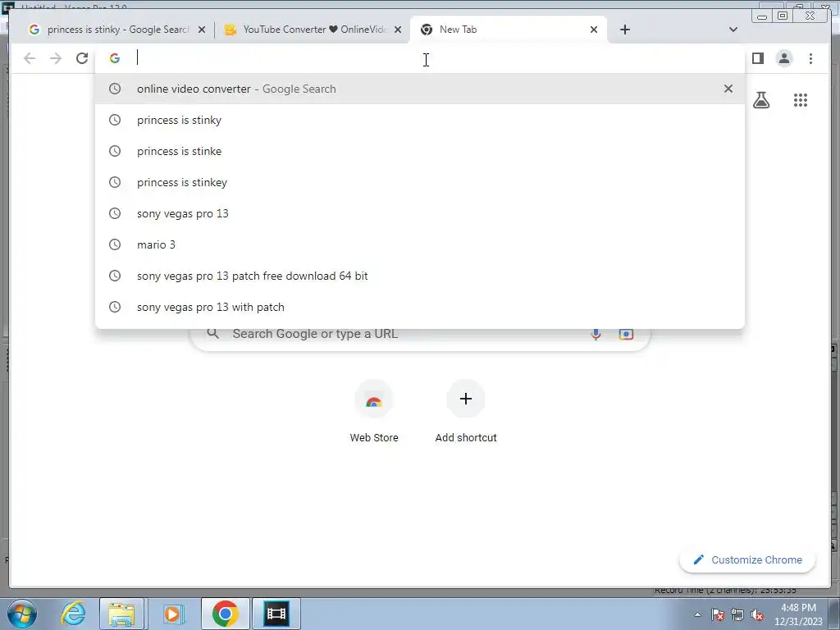This screenshot has width=840, height=630.
Task: Choose the princess is stinkey suggestion
Action: pos(419,182)
